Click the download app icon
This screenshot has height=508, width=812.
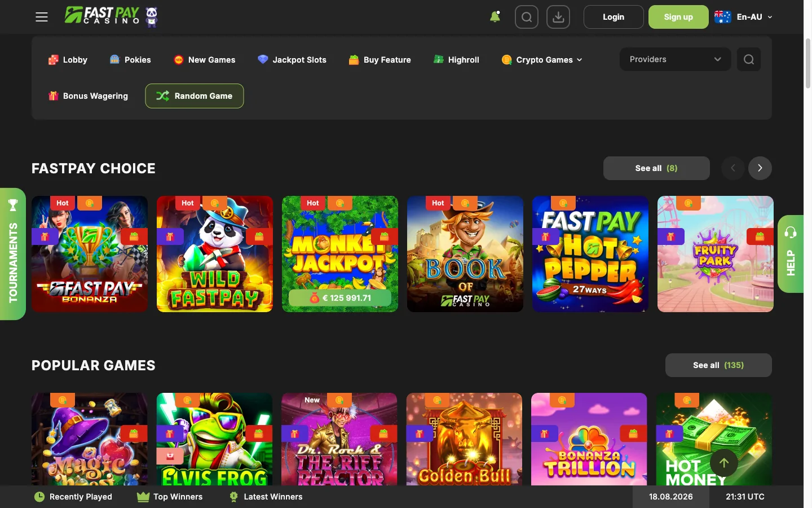click(558, 17)
